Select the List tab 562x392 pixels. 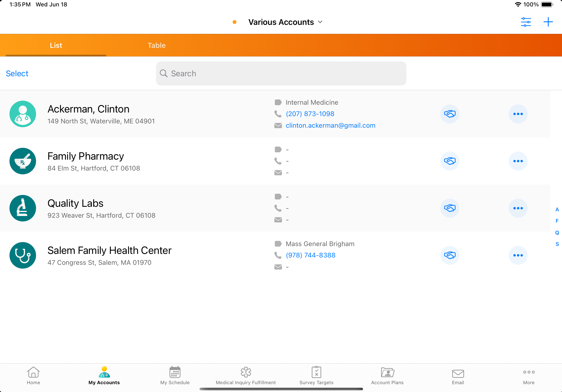(56, 45)
